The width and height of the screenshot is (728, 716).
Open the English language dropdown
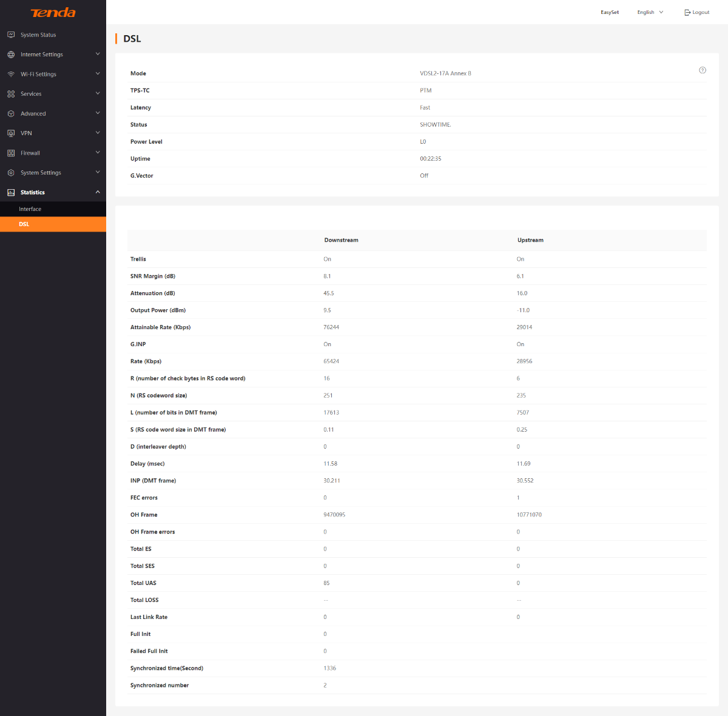point(650,12)
